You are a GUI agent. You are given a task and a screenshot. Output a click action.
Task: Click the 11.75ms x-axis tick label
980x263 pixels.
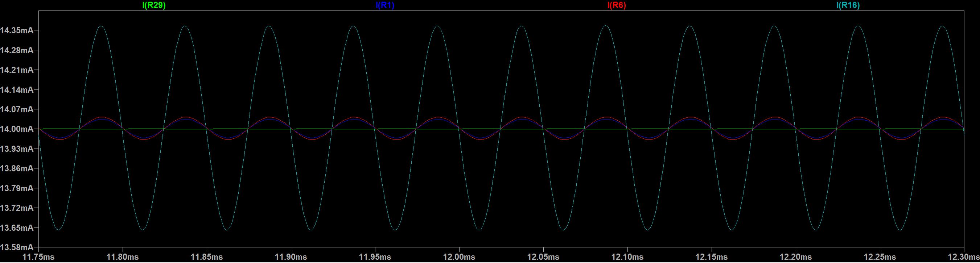click(38, 257)
